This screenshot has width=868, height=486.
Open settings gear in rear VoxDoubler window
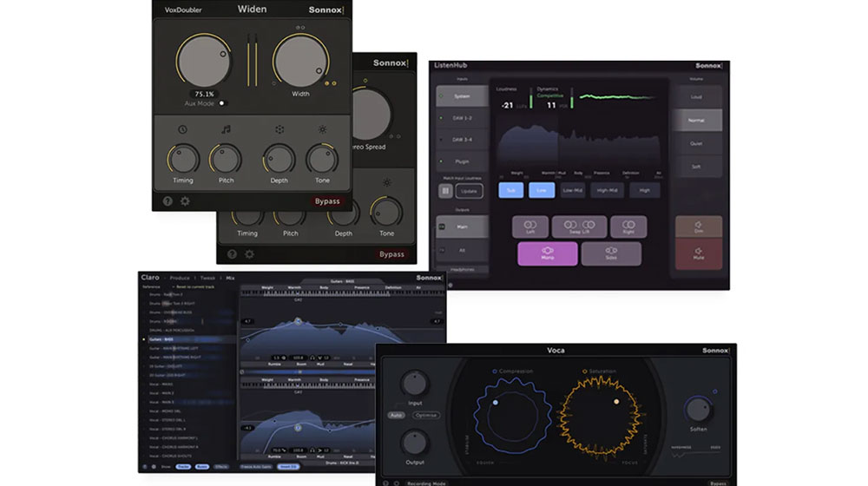click(x=250, y=254)
